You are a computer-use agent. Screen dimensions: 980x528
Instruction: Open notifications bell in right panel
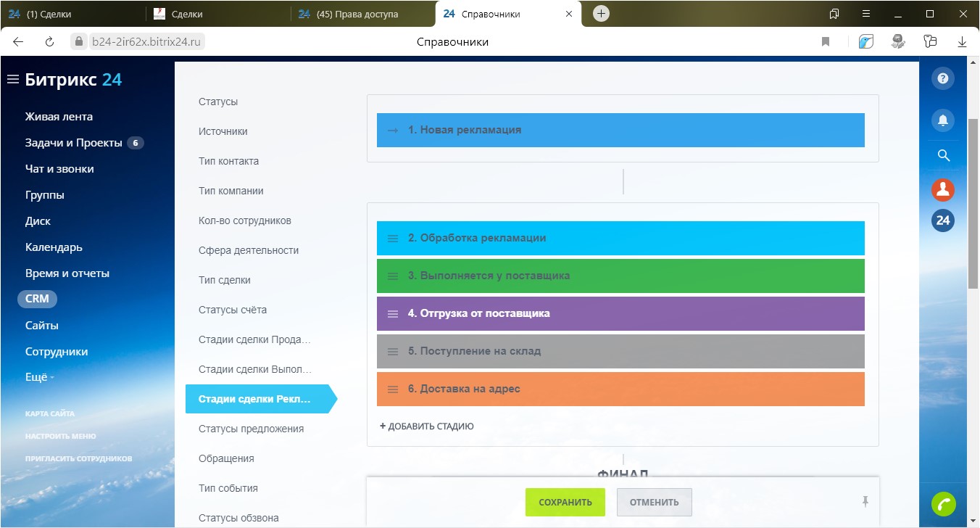(943, 120)
